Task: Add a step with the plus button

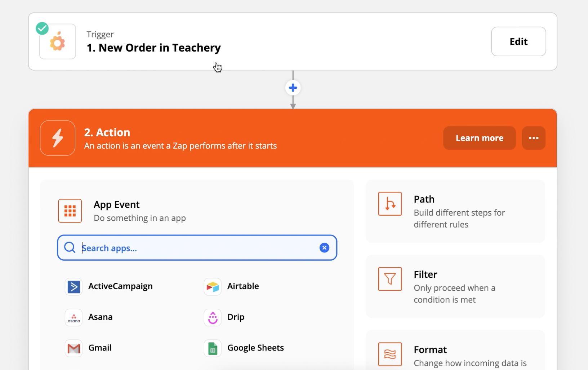Action: click(x=293, y=88)
